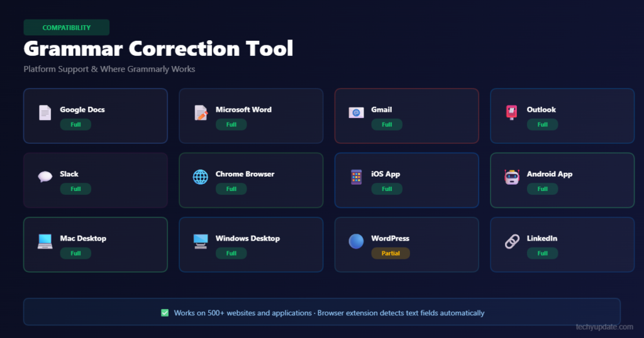
Task: Click the Chrome Browser globe icon
Action: (x=201, y=177)
